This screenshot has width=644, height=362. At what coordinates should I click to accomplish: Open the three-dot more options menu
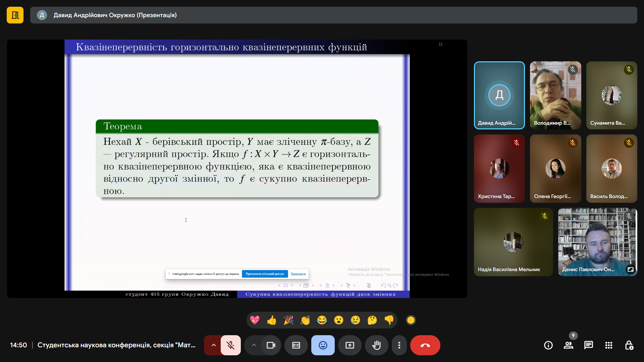coord(399,345)
